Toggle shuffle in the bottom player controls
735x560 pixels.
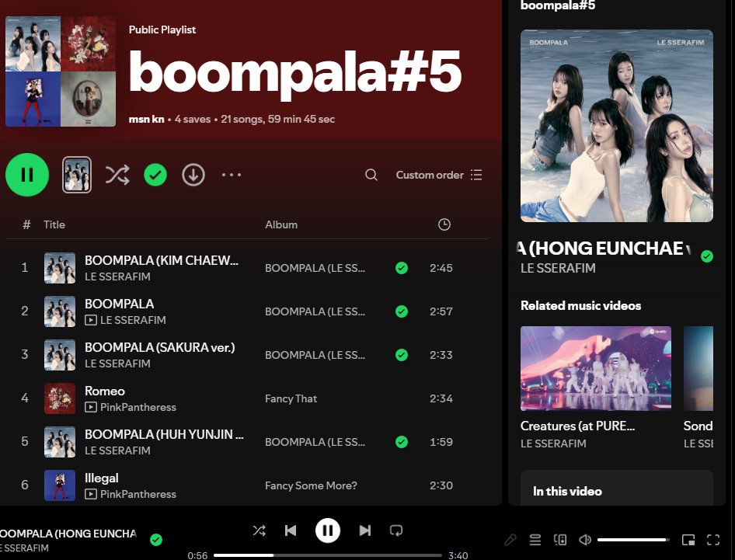(260, 530)
